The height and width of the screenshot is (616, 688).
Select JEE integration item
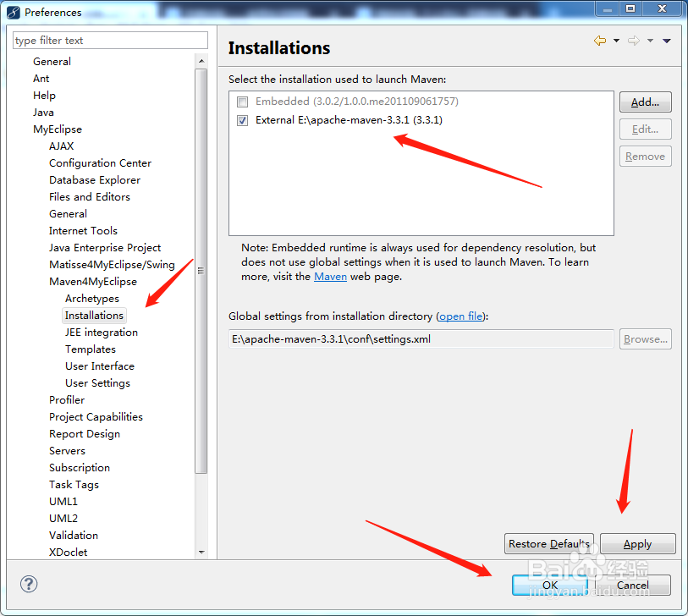click(102, 333)
